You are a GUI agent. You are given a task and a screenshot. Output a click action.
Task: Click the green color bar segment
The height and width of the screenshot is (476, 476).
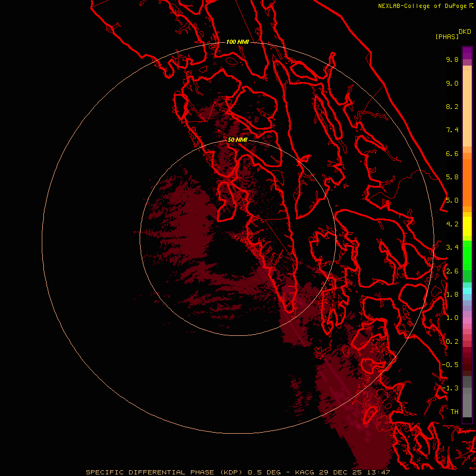point(467,255)
